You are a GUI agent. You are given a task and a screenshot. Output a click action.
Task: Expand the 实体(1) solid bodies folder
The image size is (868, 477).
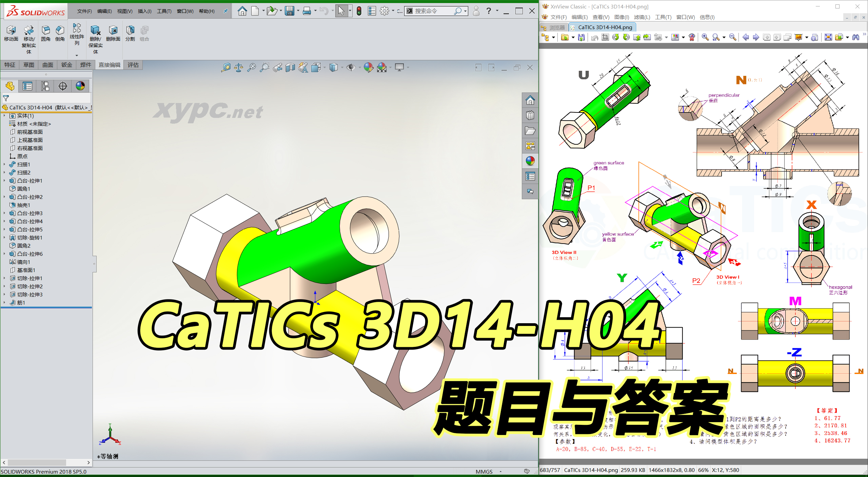[x=4, y=116]
